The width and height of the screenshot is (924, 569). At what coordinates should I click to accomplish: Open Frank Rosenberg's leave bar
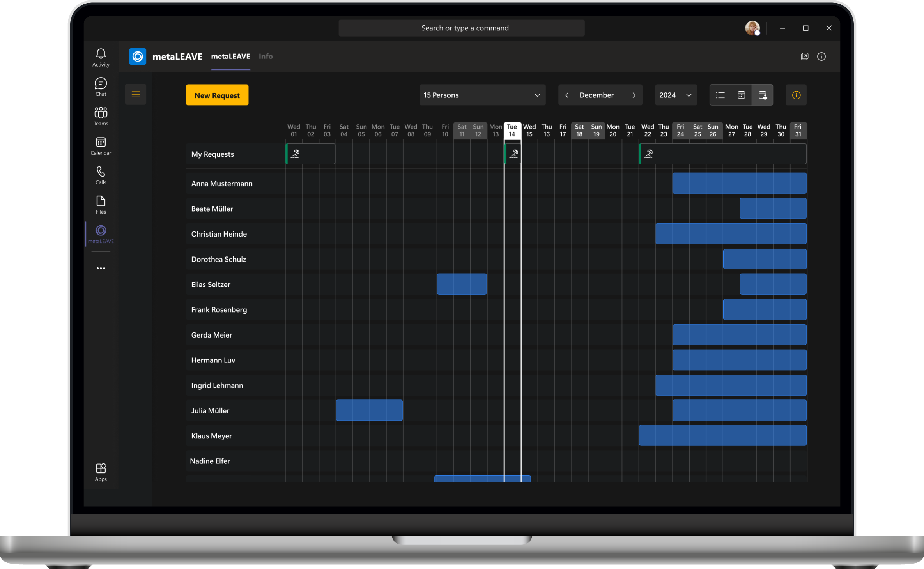point(765,309)
